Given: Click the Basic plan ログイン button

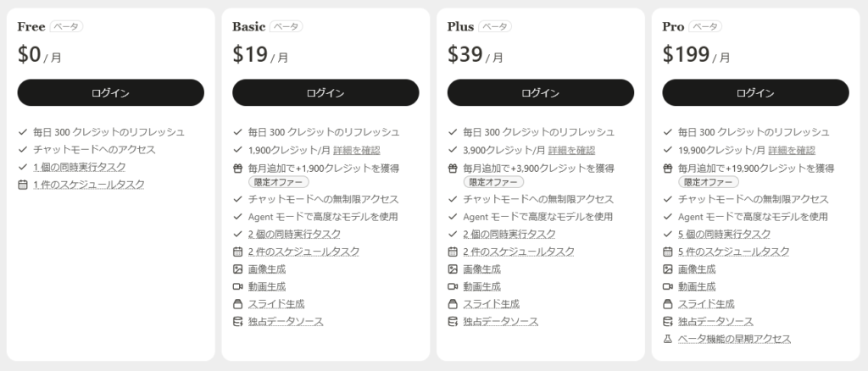Looking at the screenshot, I should point(325,93).
